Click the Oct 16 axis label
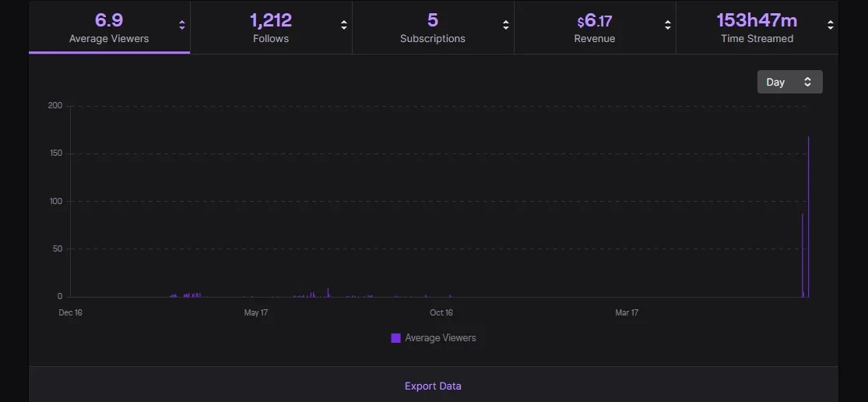Image resolution: width=868 pixels, height=402 pixels. click(441, 312)
